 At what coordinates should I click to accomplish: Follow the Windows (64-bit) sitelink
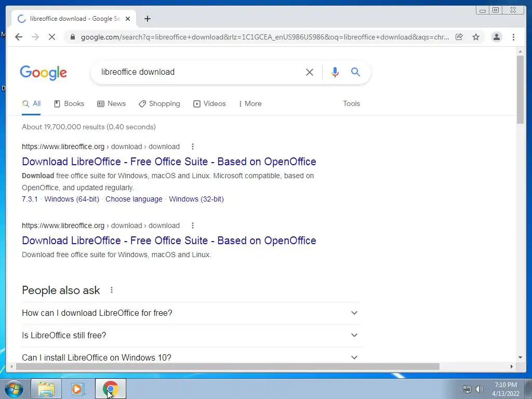click(72, 199)
